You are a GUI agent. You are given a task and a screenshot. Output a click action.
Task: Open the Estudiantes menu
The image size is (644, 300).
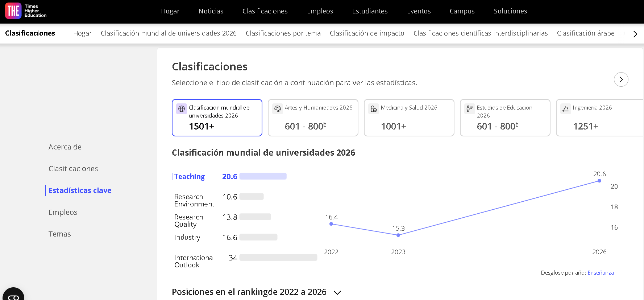[370, 11]
